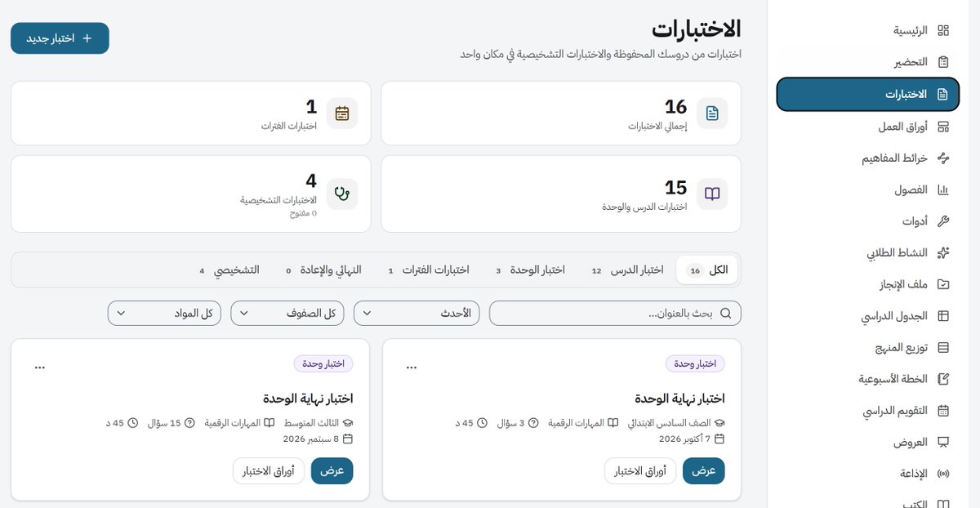Open the أدوات wrench icon

pyautogui.click(x=943, y=221)
